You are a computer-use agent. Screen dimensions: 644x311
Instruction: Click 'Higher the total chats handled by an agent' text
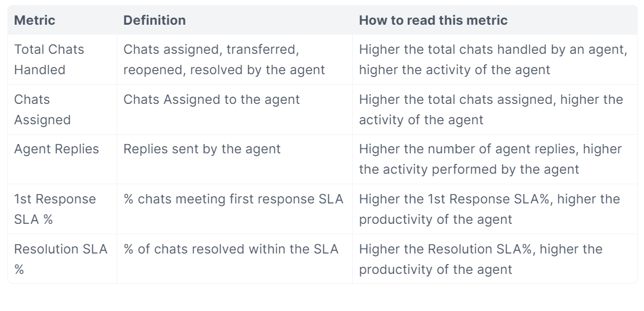point(493,49)
